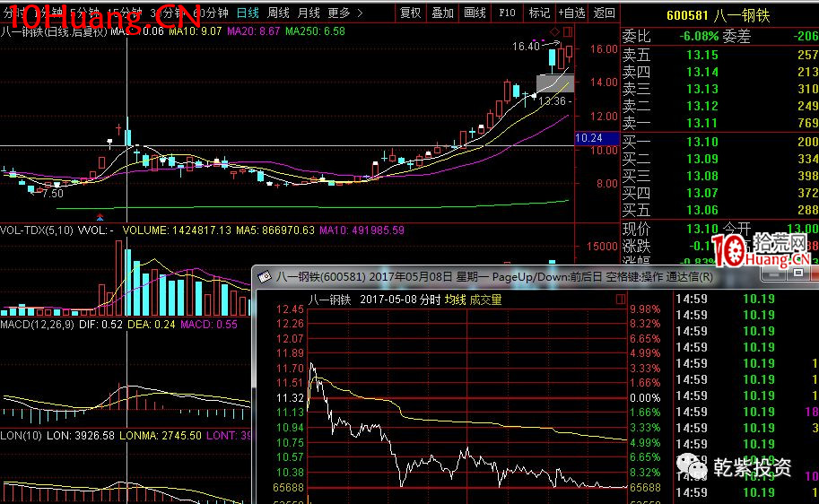This screenshot has width=819, height=504.
Task: Click the 12.45 top price on popup axis
Action: tap(290, 309)
